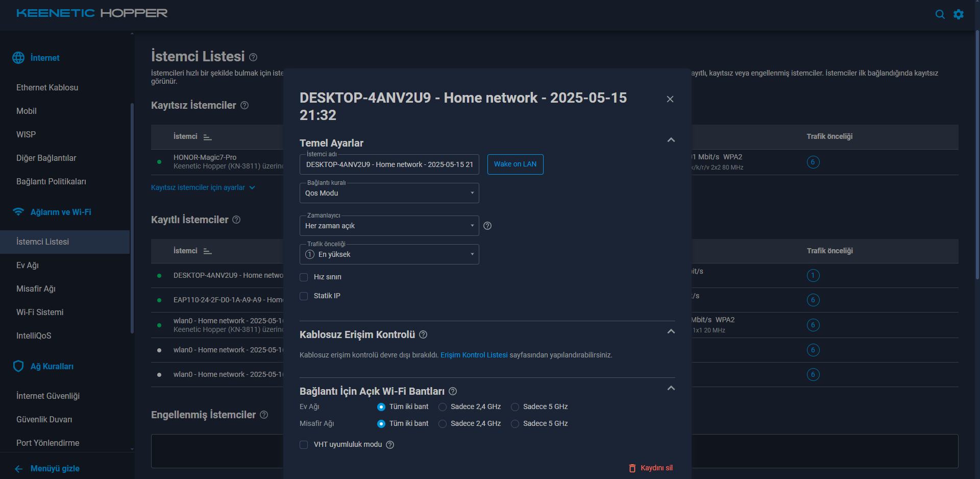Enable the Statik IP checkbox
This screenshot has height=479, width=980.
pyautogui.click(x=304, y=296)
